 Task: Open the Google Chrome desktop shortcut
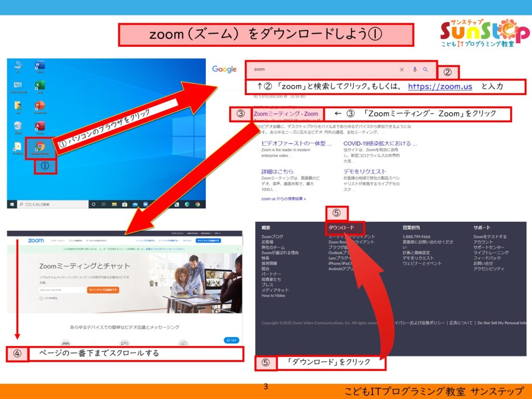point(40,148)
